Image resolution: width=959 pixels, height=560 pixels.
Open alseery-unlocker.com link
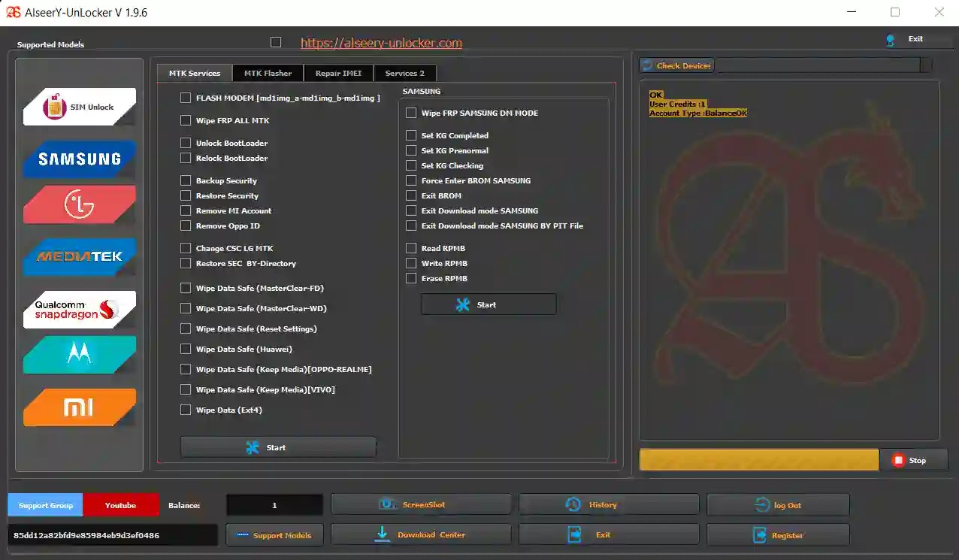click(x=381, y=44)
